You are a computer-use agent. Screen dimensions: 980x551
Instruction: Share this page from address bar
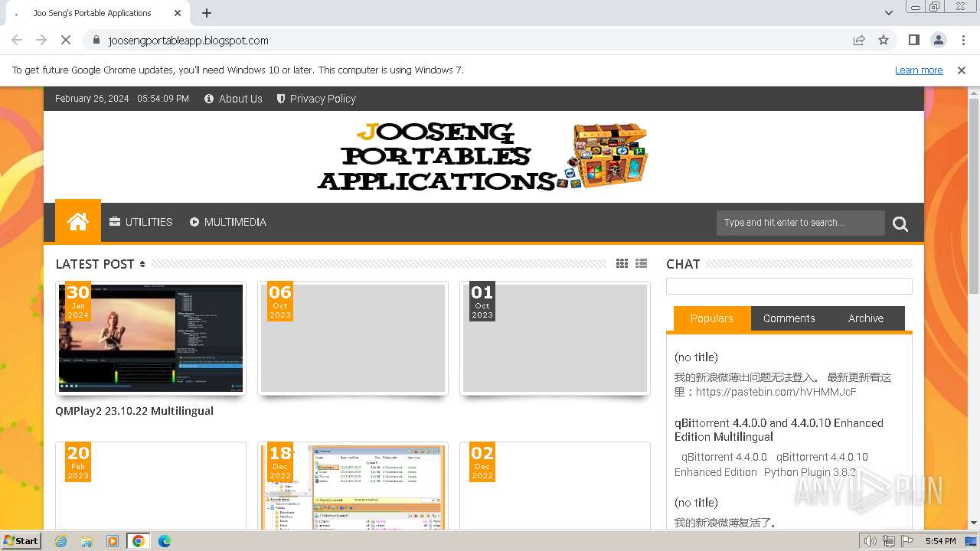[859, 41]
